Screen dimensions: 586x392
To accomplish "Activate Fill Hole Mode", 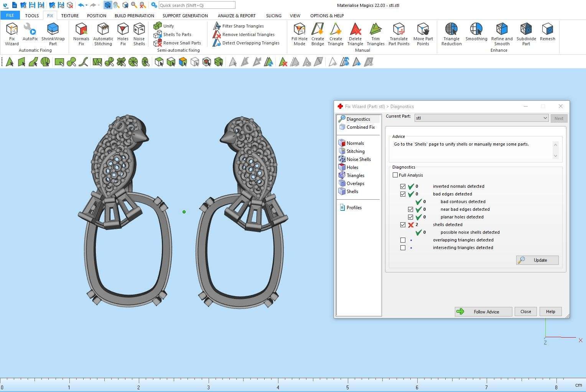I will point(299,33).
